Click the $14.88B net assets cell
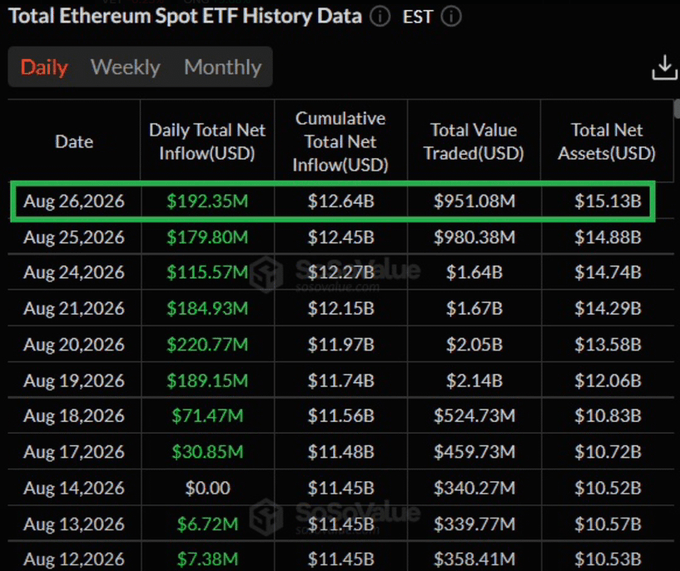The width and height of the screenshot is (680, 571). (x=608, y=238)
